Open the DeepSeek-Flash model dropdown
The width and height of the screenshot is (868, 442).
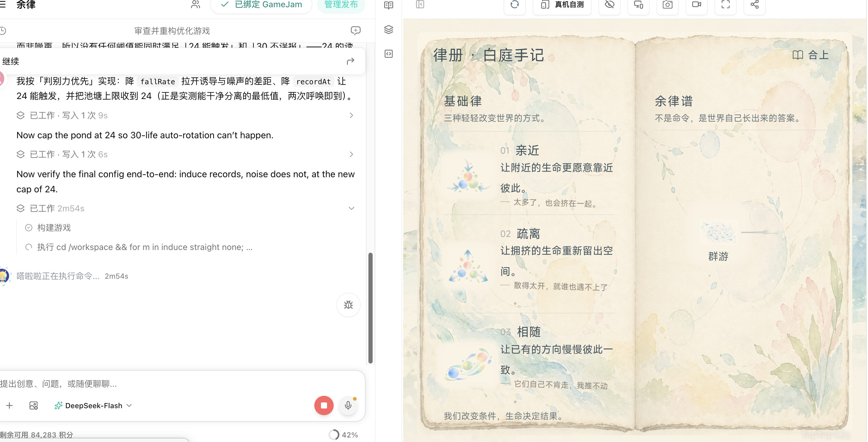[x=93, y=406]
